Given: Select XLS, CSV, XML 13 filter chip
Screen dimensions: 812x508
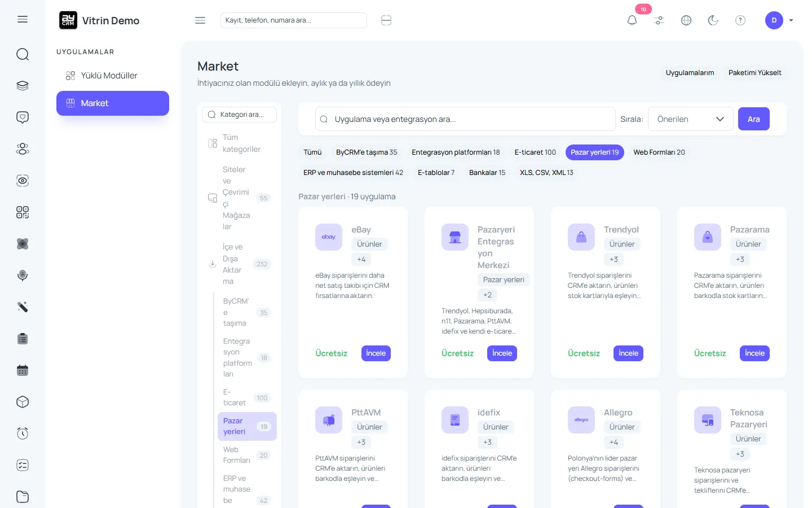Looking at the screenshot, I should point(546,173).
